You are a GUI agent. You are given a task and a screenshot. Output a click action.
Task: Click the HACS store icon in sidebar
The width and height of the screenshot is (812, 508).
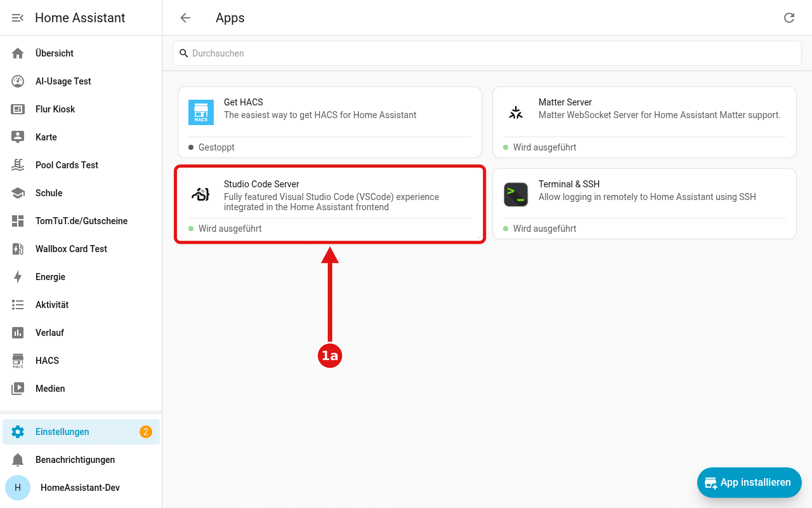point(18,361)
